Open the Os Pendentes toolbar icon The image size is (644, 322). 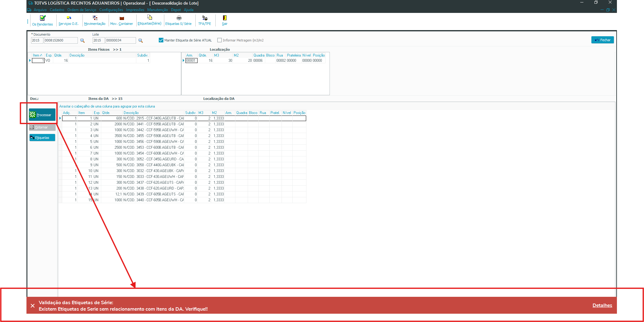click(x=42, y=21)
